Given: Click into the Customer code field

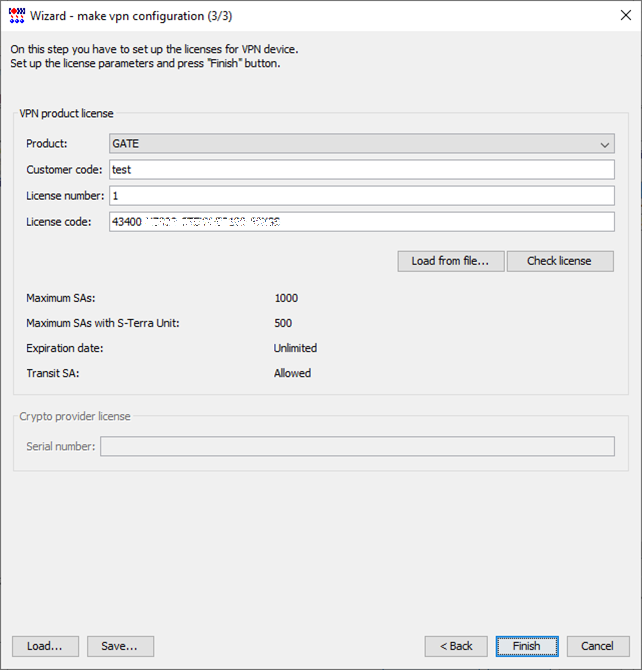Looking at the screenshot, I should point(361,170).
